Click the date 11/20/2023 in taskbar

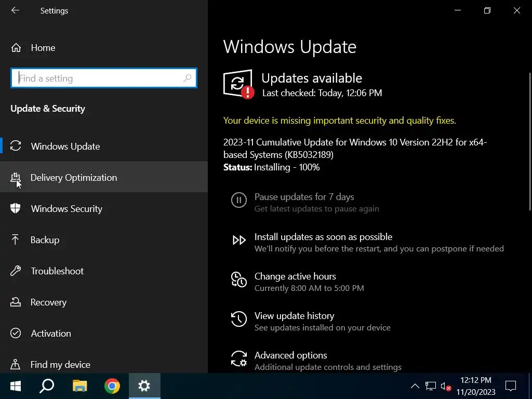click(476, 392)
